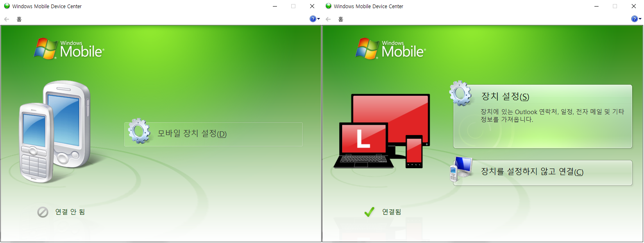Screen dimensions: 644x243
Task: Click gear icon beside 모바일 장치 설정
Action: pyautogui.click(x=139, y=131)
